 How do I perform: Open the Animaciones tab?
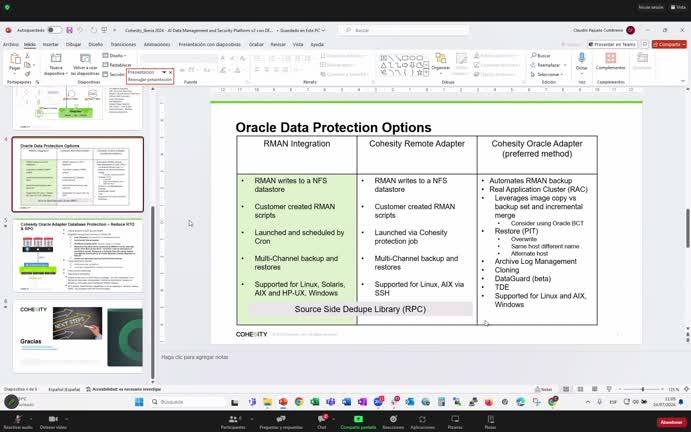point(157,45)
